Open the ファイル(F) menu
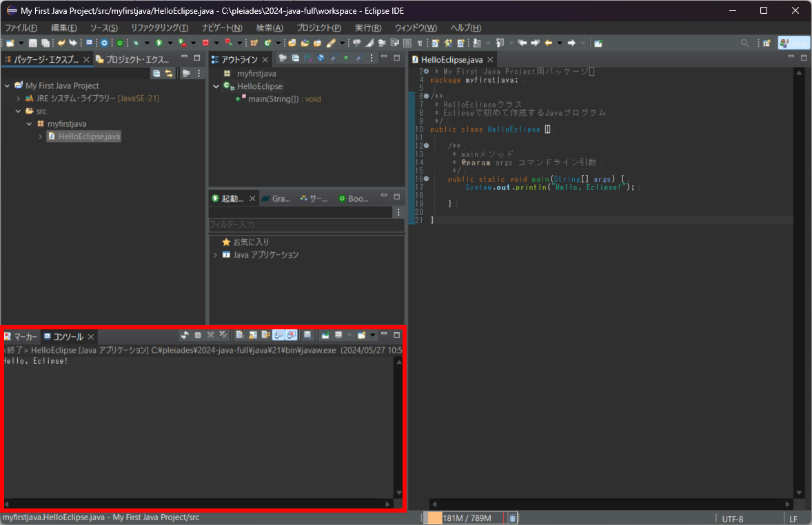812x525 pixels. point(21,28)
